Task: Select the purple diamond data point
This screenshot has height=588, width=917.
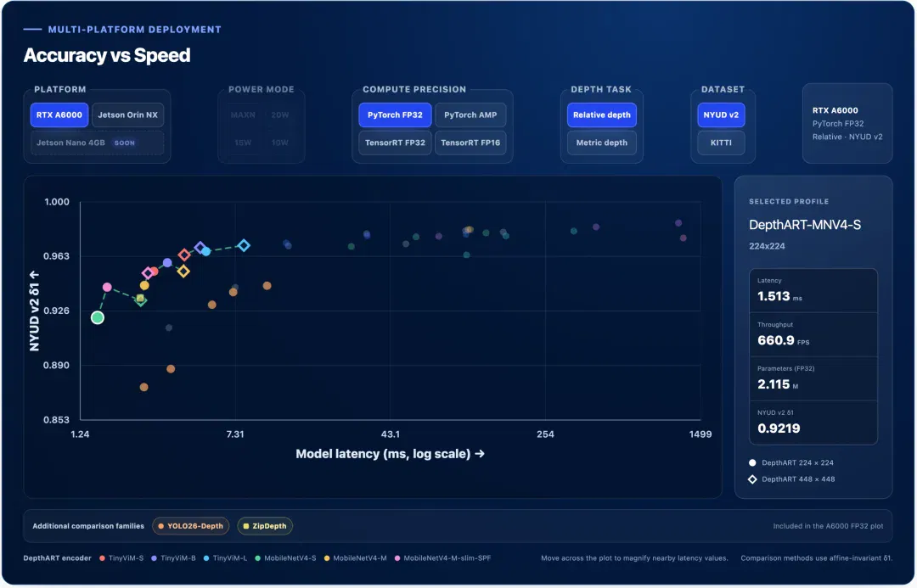Action: (200, 248)
